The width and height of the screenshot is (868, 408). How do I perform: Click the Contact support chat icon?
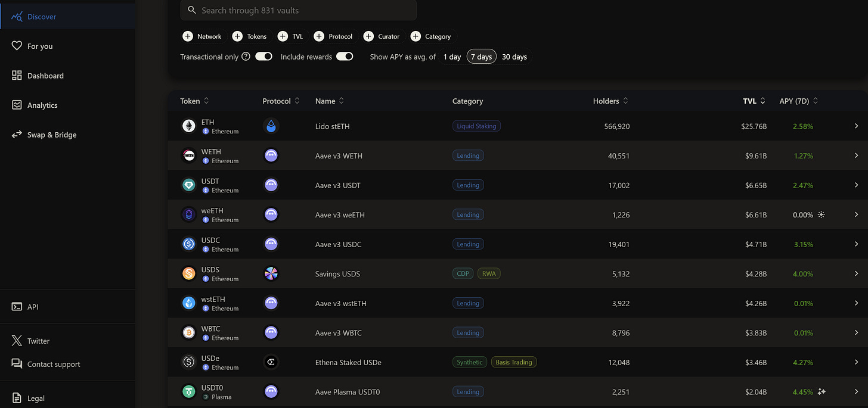coord(17,364)
